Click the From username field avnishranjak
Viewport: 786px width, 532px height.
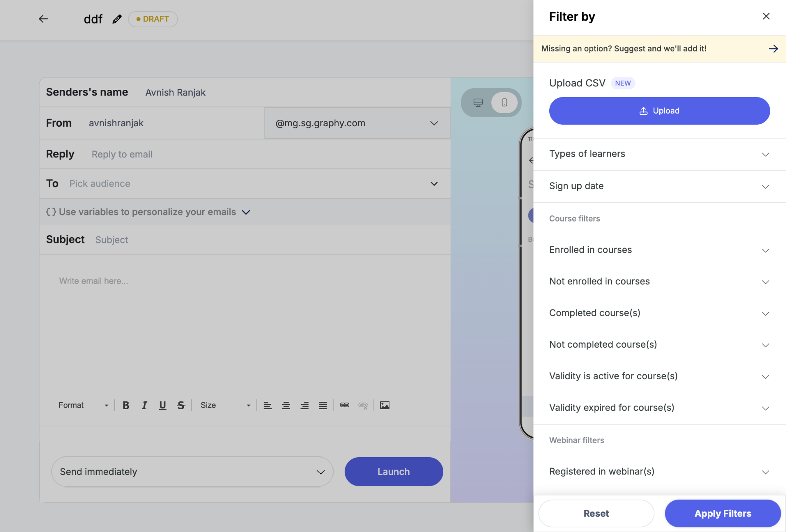175,123
